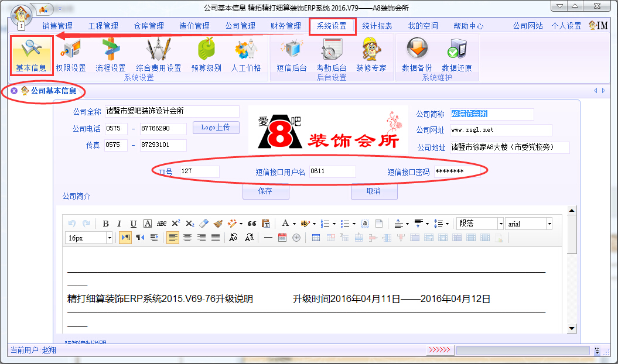Open 装修专家 decoration expert
Viewport: 618px width, 364px height.
tap(371, 54)
